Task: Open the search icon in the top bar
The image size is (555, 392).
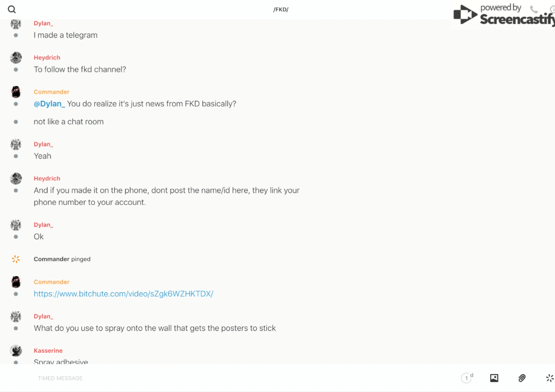Action: (x=12, y=10)
